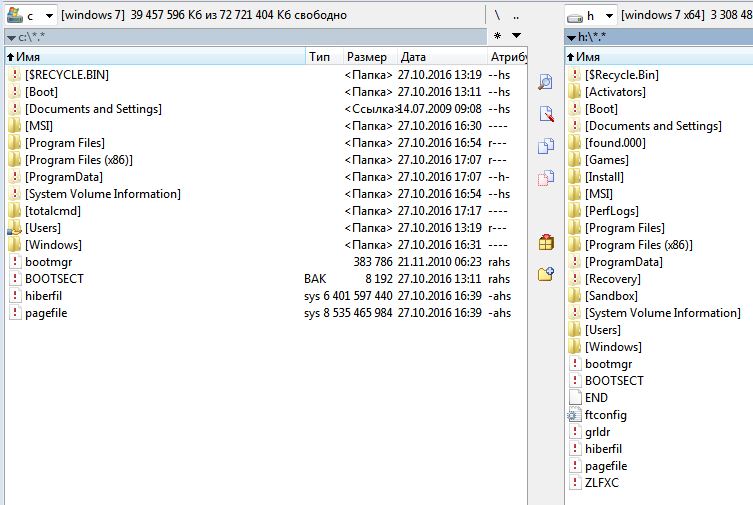Click the folder icon of [found.000]

[x=575, y=143]
